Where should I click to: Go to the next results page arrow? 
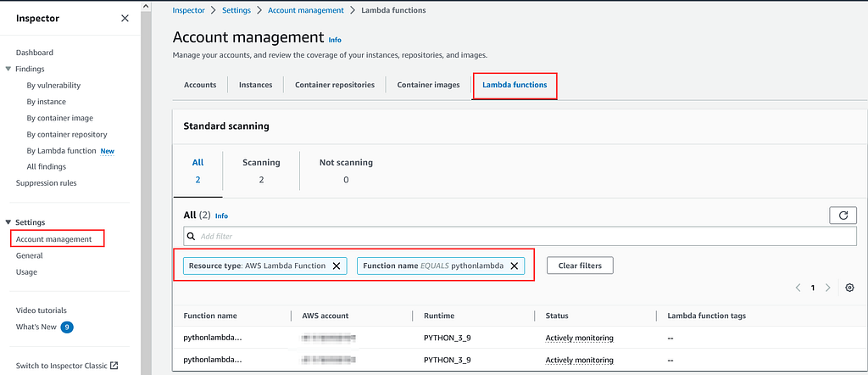828,288
